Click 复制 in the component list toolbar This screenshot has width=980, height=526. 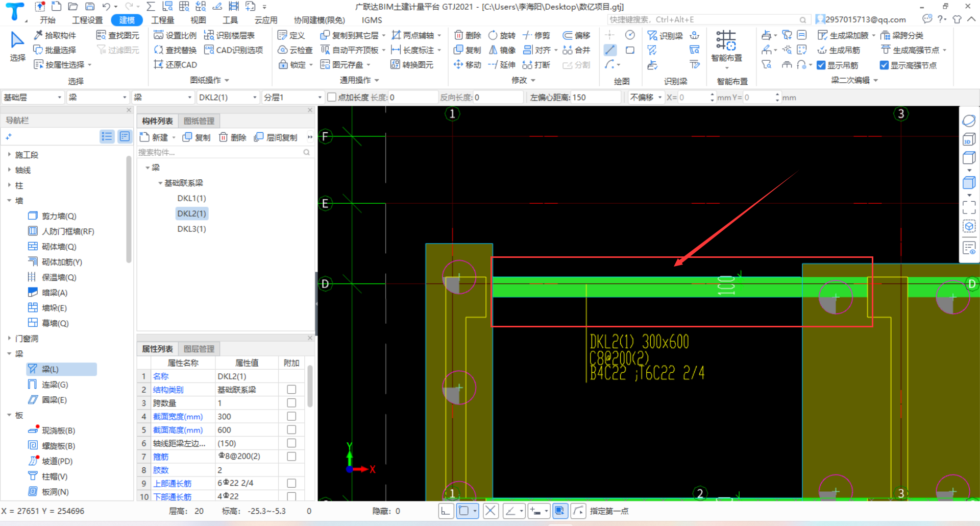pyautogui.click(x=197, y=137)
